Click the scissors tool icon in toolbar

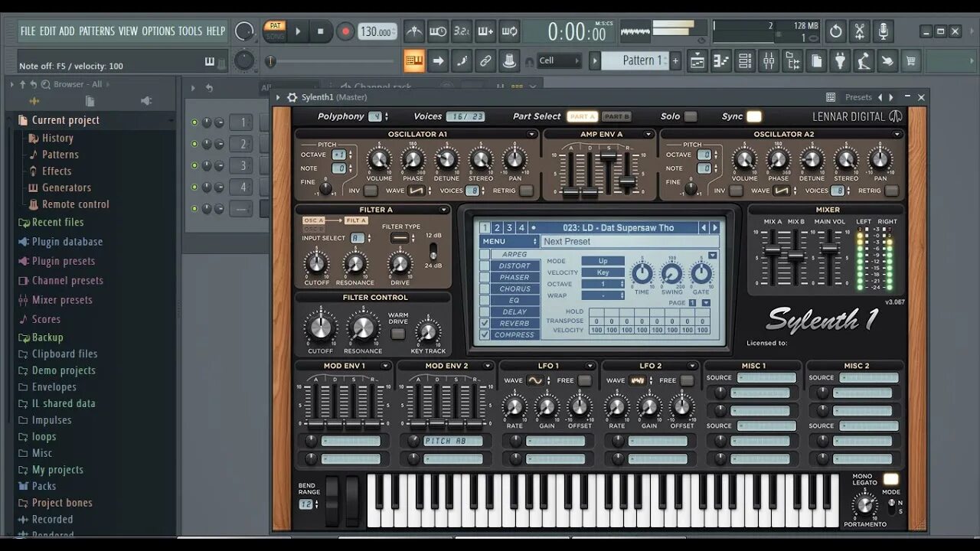pos(860,31)
